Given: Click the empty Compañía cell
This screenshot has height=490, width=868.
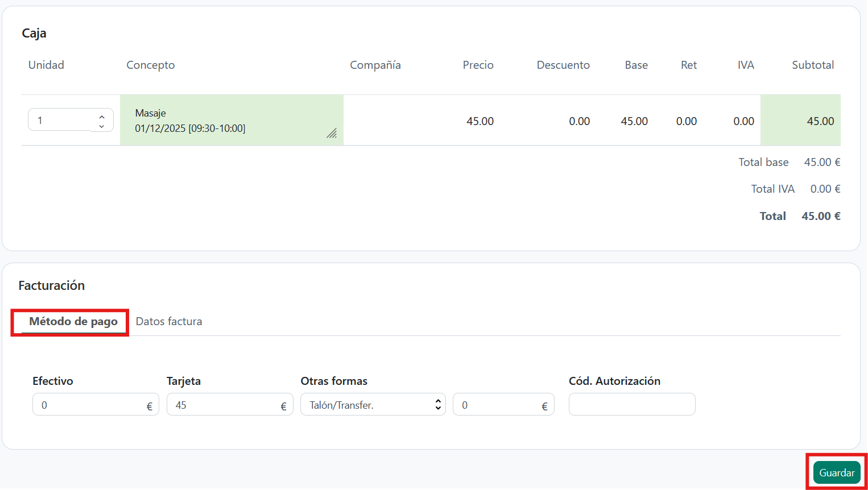Looking at the screenshot, I should click(398, 121).
